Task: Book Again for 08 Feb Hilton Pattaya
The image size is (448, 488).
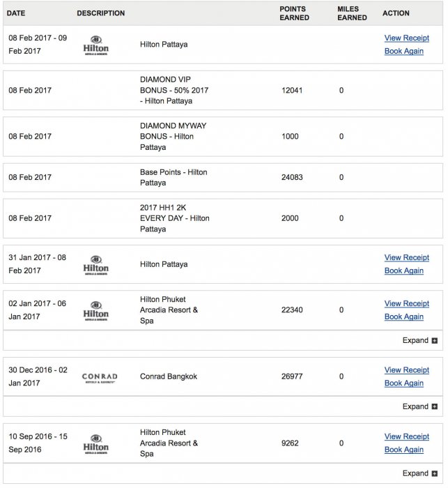Action: [x=404, y=51]
